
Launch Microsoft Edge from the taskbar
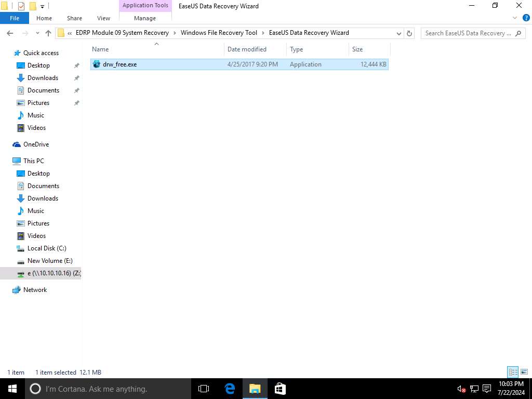[230, 389]
